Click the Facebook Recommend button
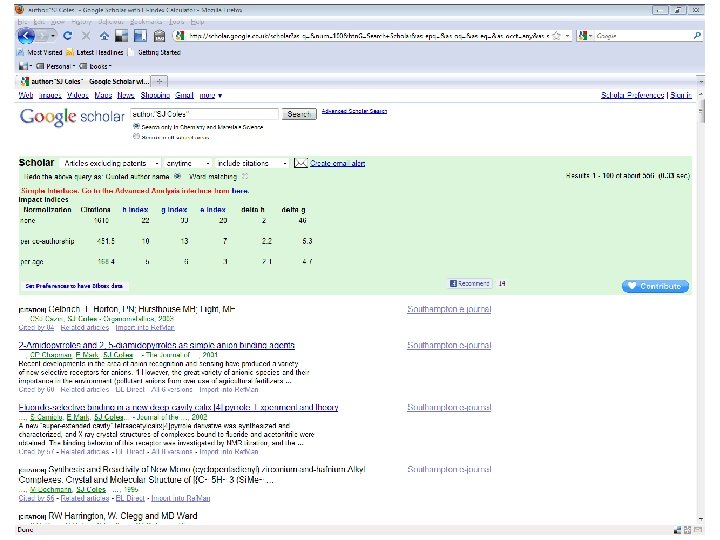 pyautogui.click(x=470, y=284)
